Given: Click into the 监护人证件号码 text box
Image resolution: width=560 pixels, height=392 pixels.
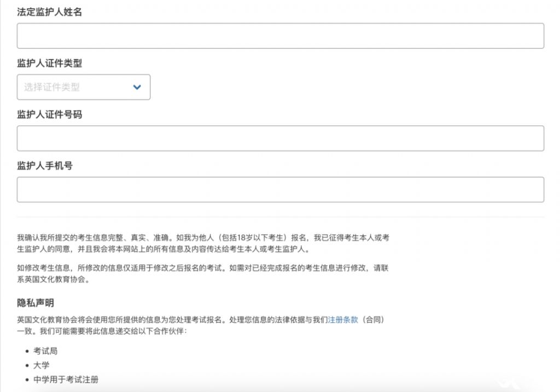Looking at the screenshot, I should coord(280,138).
